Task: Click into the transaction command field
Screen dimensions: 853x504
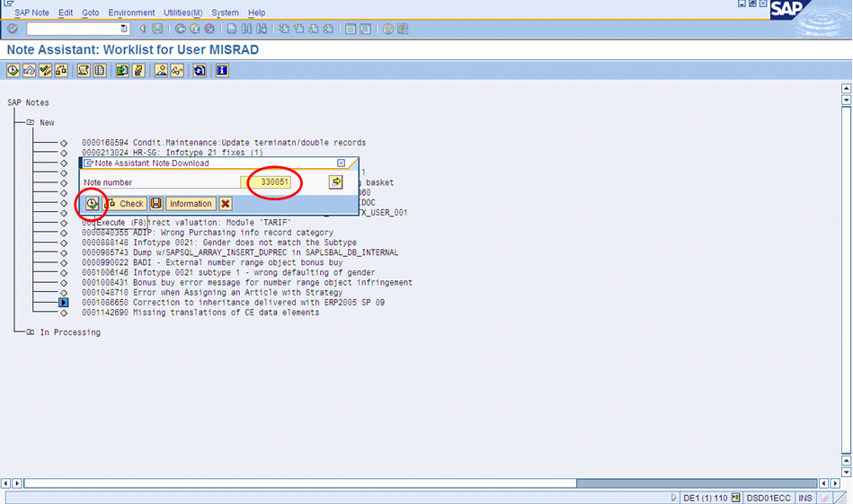Action: tap(73, 29)
